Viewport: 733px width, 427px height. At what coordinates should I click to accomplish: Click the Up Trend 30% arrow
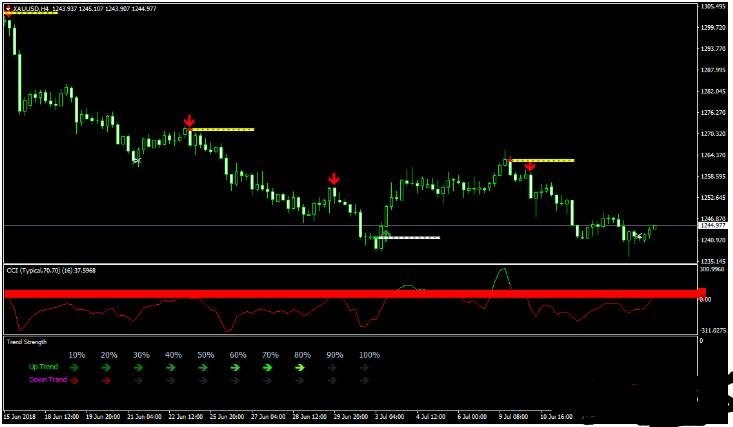138,368
